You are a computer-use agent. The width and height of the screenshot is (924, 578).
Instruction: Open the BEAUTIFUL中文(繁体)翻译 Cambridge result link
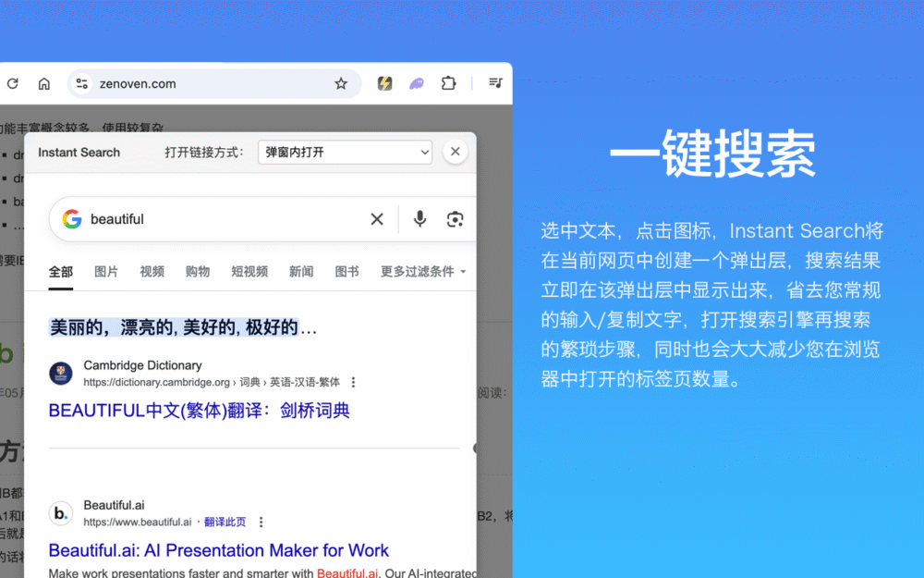click(x=200, y=411)
